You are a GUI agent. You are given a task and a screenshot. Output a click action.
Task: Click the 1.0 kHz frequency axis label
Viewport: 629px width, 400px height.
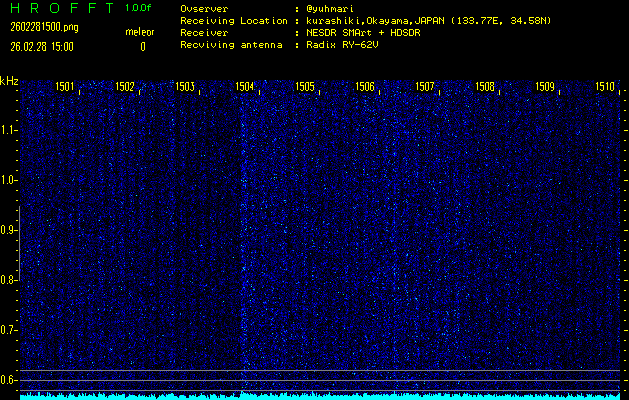[x=9, y=180]
